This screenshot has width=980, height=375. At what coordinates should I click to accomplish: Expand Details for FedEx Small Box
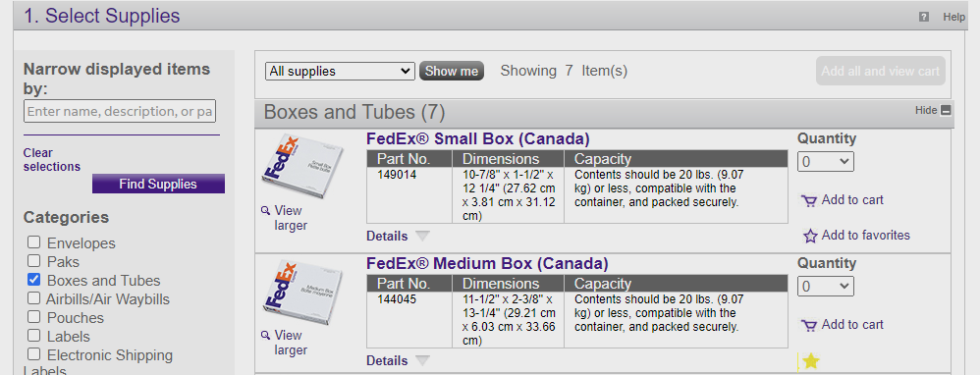398,237
